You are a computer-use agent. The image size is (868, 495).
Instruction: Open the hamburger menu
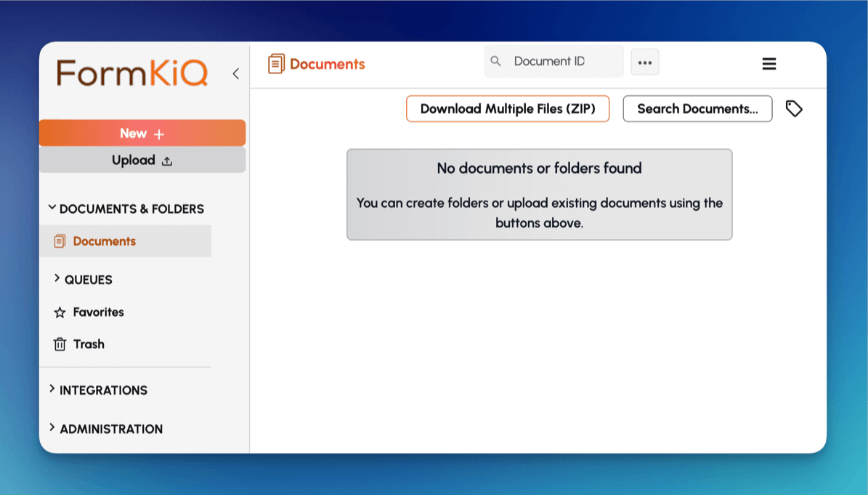point(769,64)
